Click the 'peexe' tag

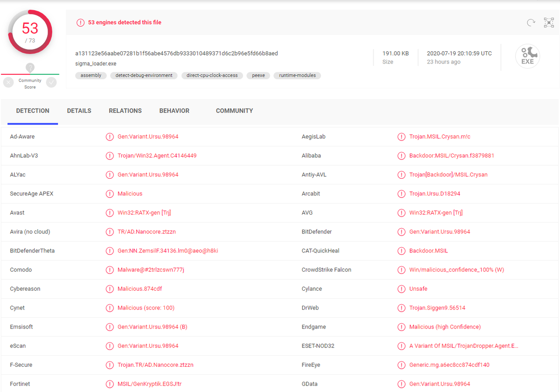pyautogui.click(x=259, y=75)
